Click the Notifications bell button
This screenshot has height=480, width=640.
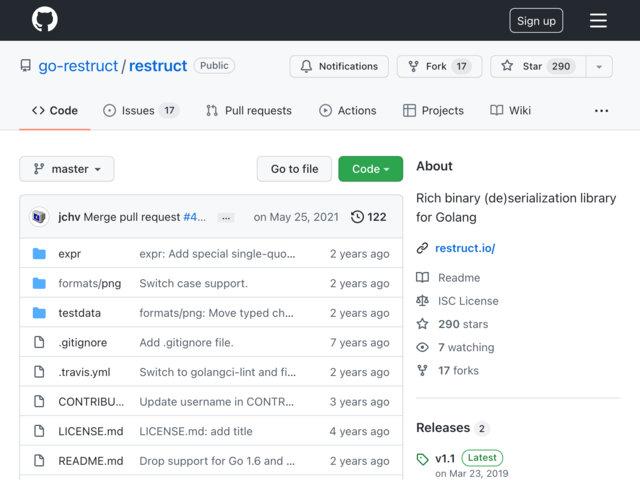coord(339,66)
